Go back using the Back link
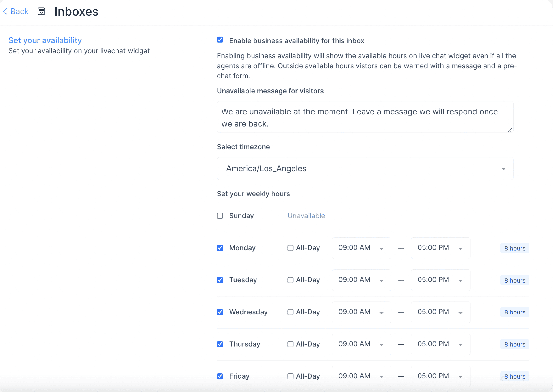 click(16, 11)
